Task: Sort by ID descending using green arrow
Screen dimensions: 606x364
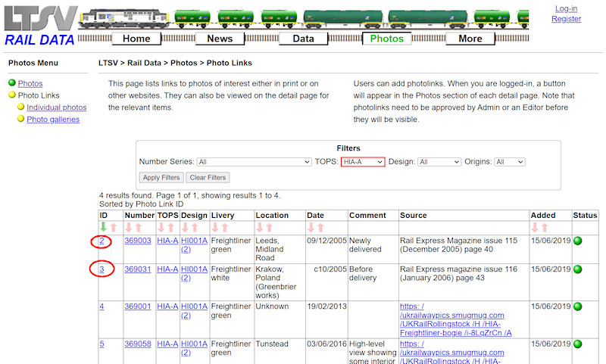Action: click(x=103, y=227)
